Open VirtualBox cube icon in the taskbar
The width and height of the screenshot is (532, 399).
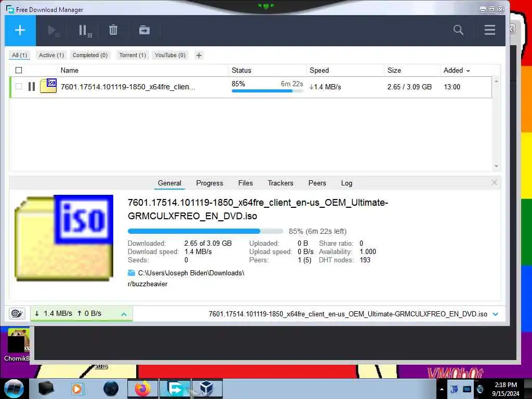pos(207,389)
